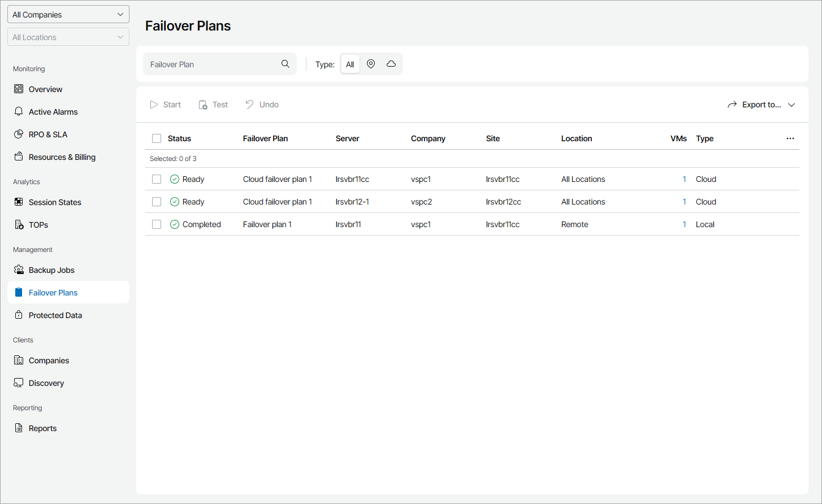
Task: Open the column settings ellipsis
Action: 790,138
